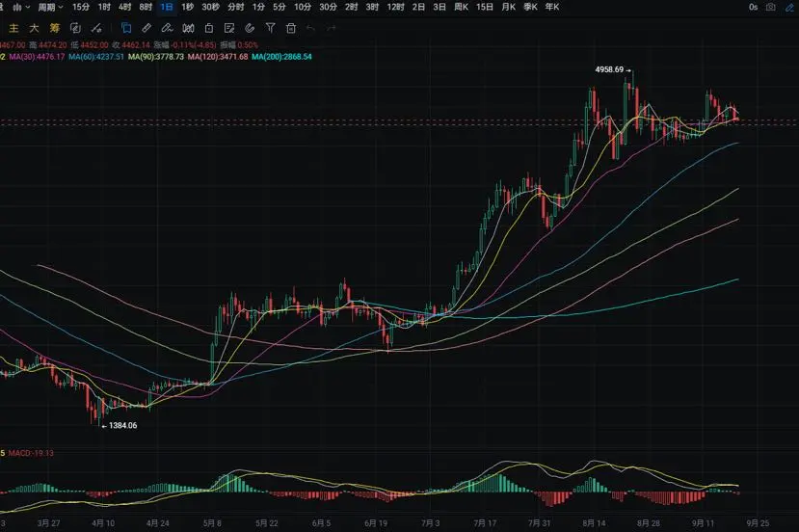Click the filter funnel icon

[271, 29]
